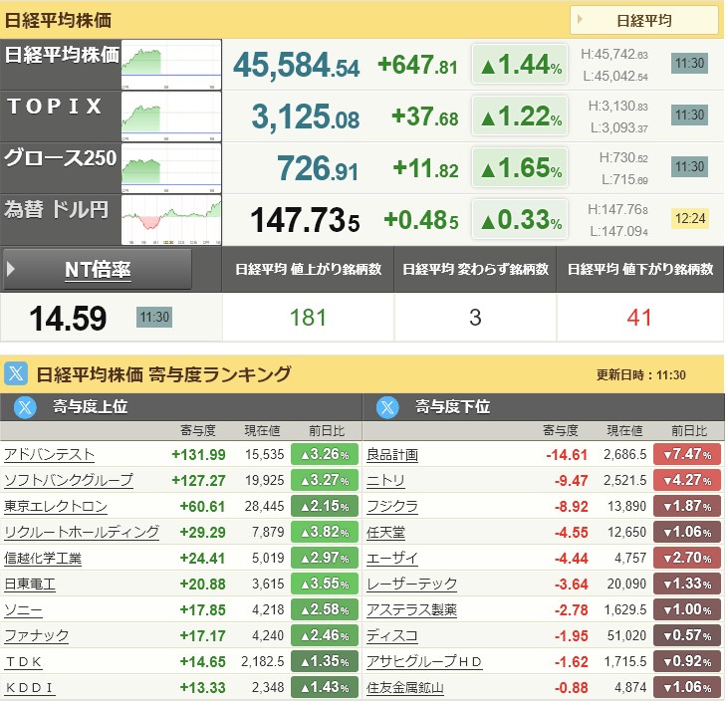
Task: Expand the NT倍率 button
Action: 98,269
